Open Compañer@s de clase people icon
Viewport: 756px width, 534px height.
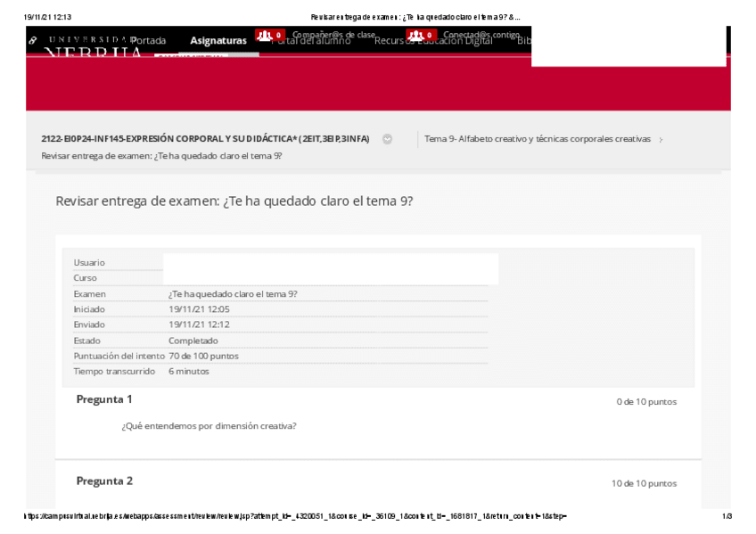pos(270,35)
